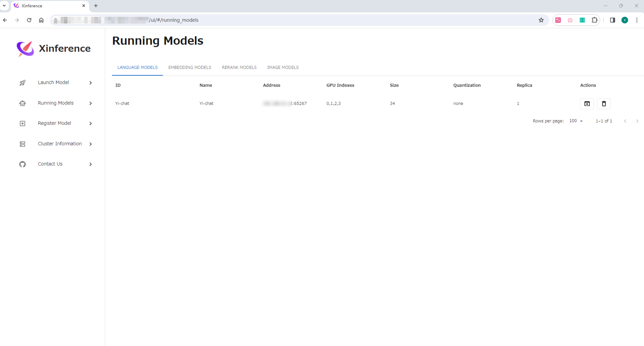Delete the Yi-chat running model
This screenshot has height=346, width=644.
604,104
